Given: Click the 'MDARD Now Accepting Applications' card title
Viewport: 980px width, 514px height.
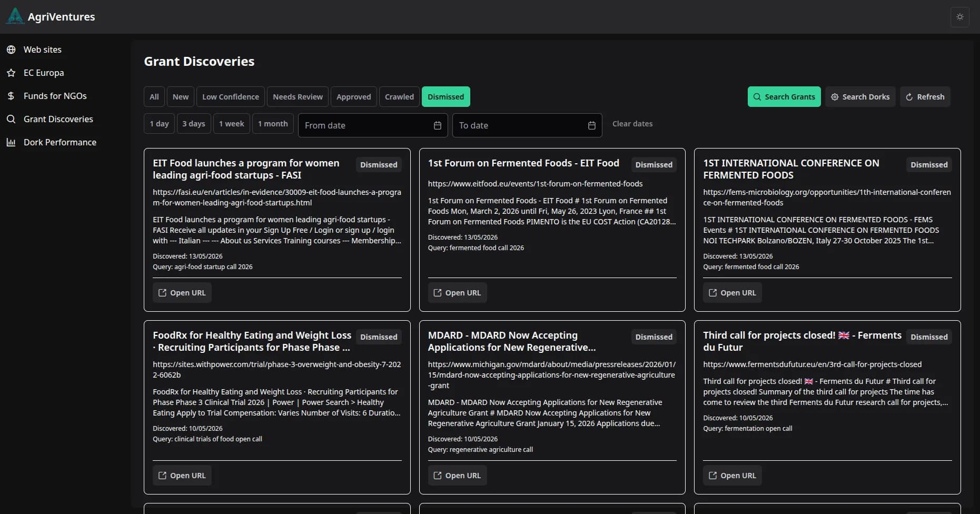Looking at the screenshot, I should [512, 341].
